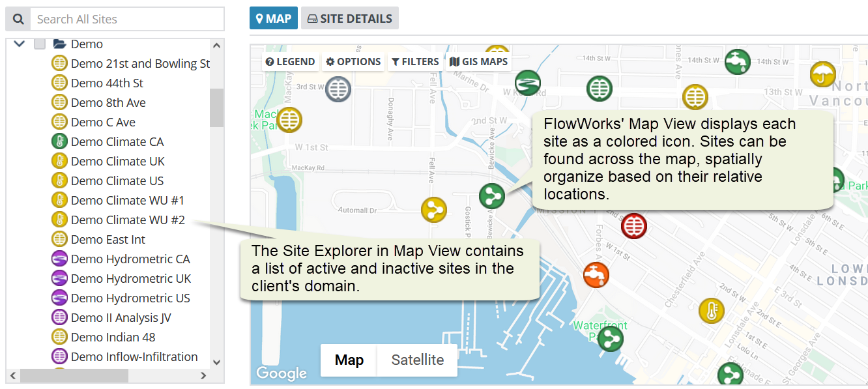Image resolution: width=868 pixels, height=389 pixels.
Task: Click the grey grid site marker
Action: (x=338, y=89)
